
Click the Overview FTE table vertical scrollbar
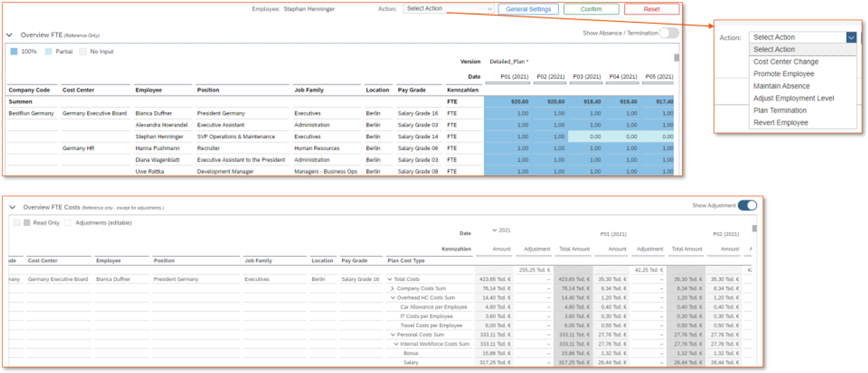click(676, 58)
